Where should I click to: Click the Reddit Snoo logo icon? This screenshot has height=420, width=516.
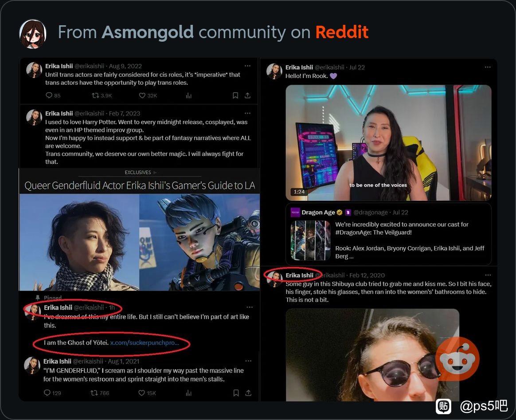pyautogui.click(x=457, y=359)
